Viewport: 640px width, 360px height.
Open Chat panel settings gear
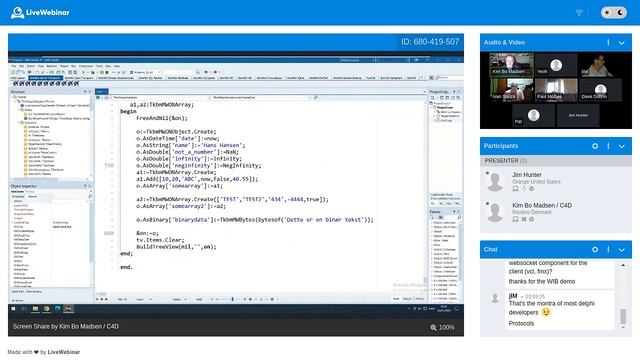point(595,249)
